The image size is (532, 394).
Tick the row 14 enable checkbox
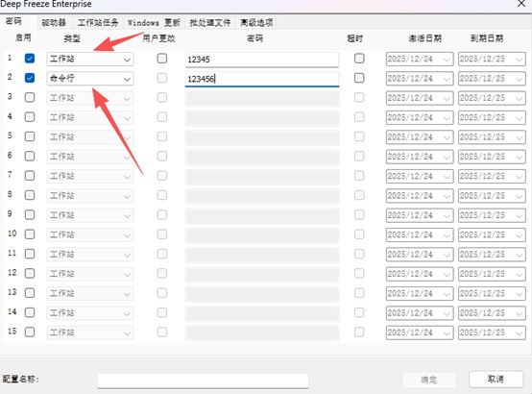pos(30,312)
